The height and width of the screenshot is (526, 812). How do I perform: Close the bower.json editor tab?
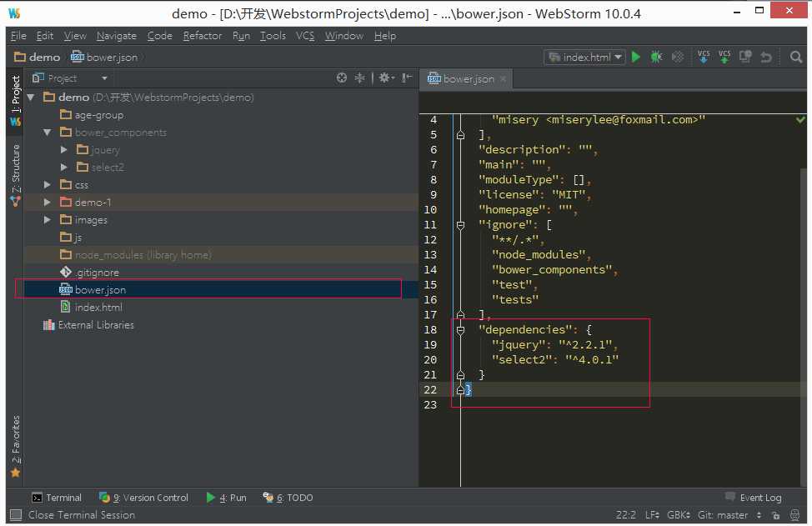click(503, 79)
